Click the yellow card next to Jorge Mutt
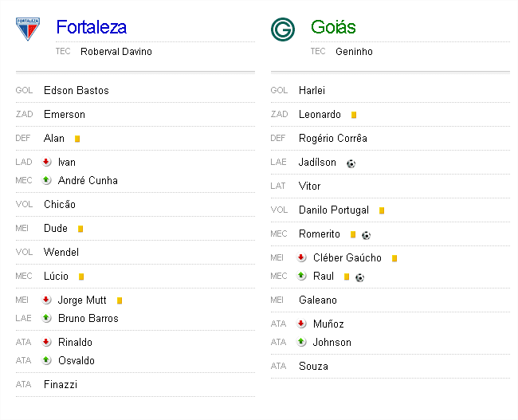Viewport: 518px width, 420px height. point(120,300)
